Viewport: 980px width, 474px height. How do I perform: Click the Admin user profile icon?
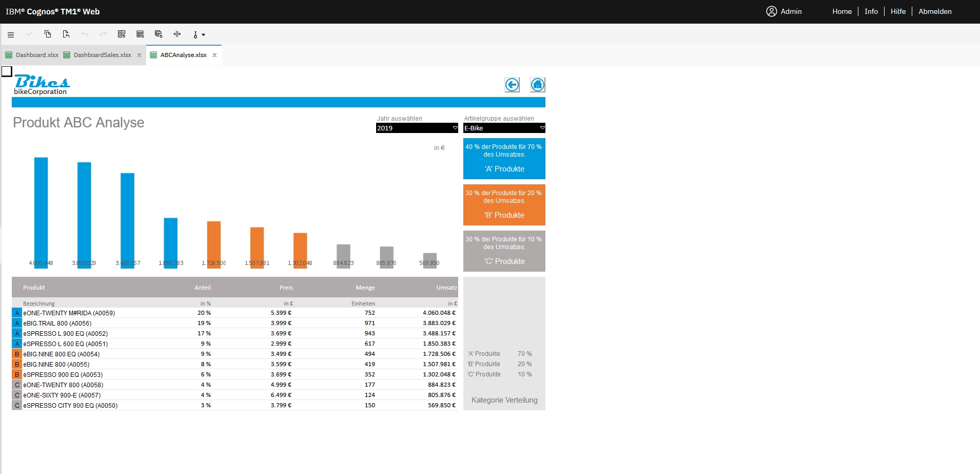click(772, 11)
